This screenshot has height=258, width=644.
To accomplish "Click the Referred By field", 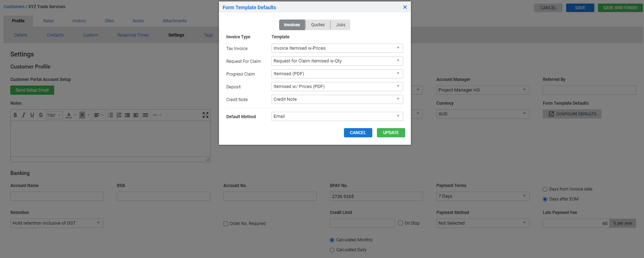I will (x=589, y=90).
